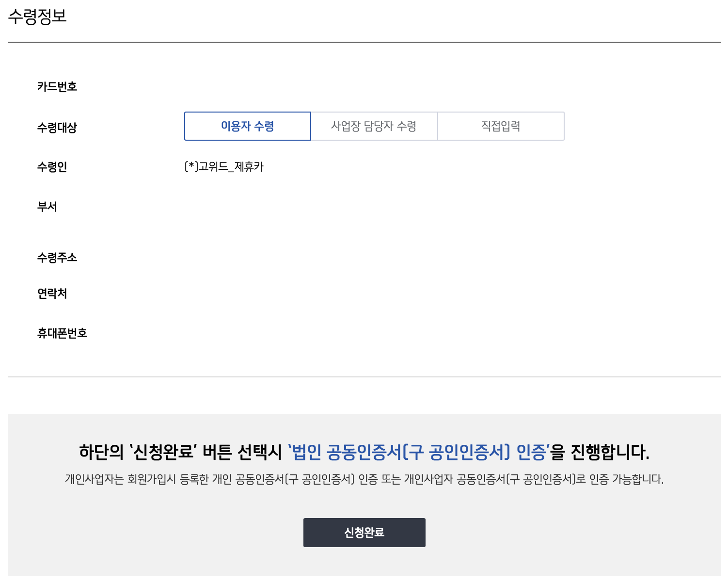The width and height of the screenshot is (728, 585).
Task: Click the black 하단의 '신청완료' 버튼 선택시 text
Action: (x=180, y=452)
